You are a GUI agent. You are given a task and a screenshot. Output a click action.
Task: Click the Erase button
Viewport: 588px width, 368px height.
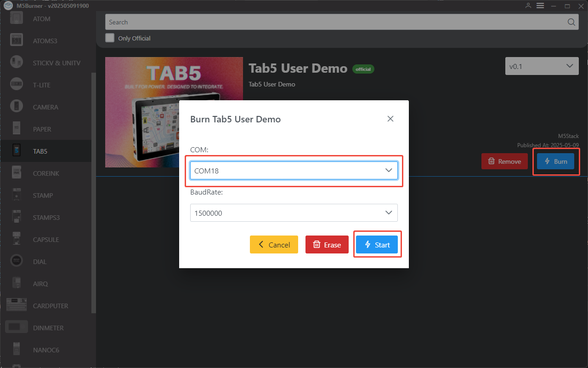[327, 245]
